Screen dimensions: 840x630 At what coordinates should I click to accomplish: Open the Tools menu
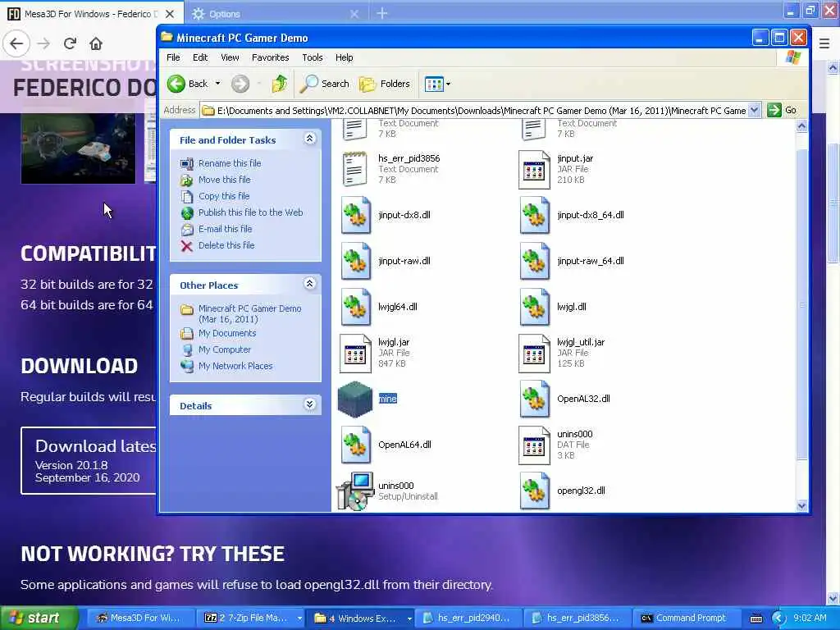313,57
